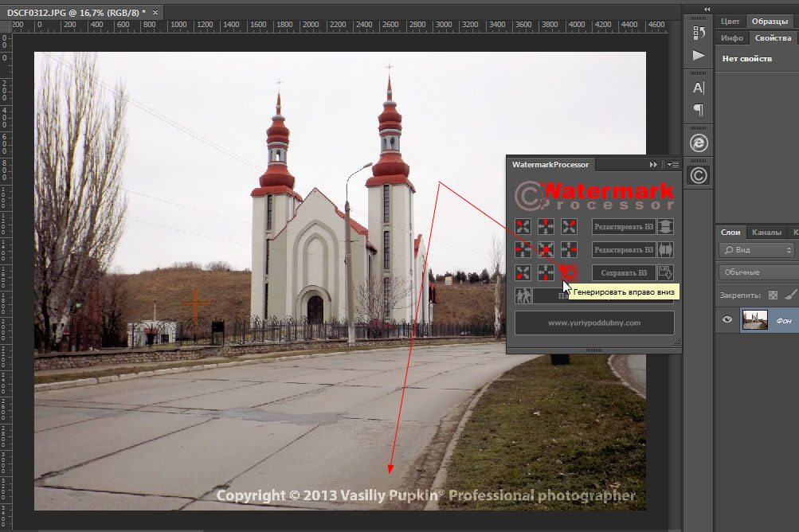
Task: Toggle lock image pixels brush icon
Action: pos(790,295)
